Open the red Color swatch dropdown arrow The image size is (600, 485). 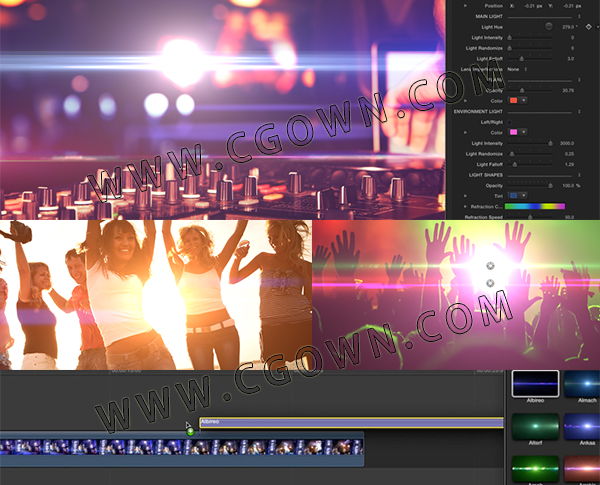click(x=523, y=100)
